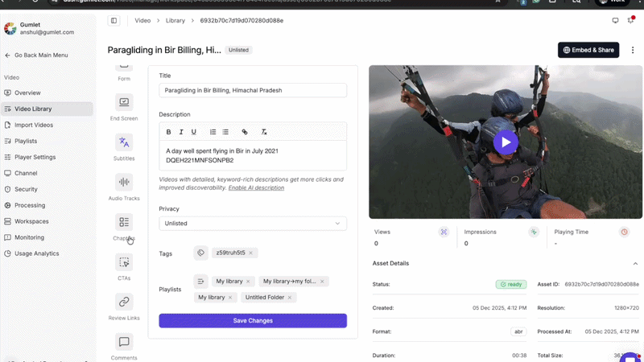Collapse the left sidebar using panel icon
The height and width of the screenshot is (362, 644).
click(x=114, y=20)
